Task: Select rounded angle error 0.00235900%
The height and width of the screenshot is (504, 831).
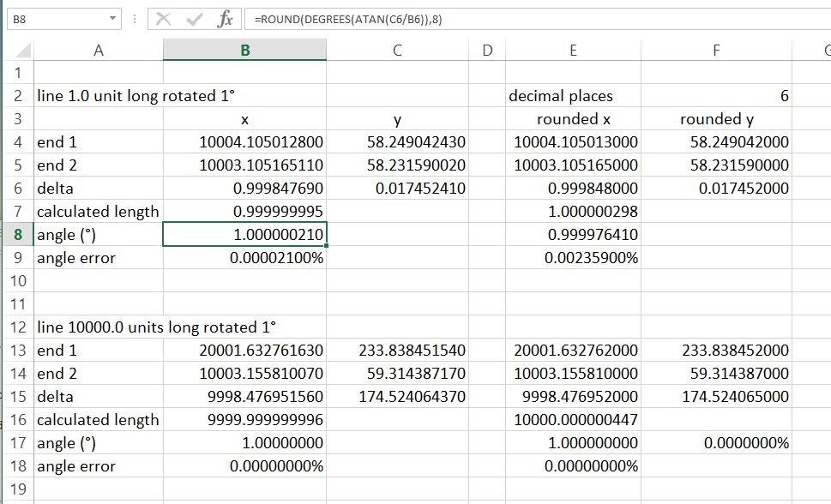Action: (573, 257)
